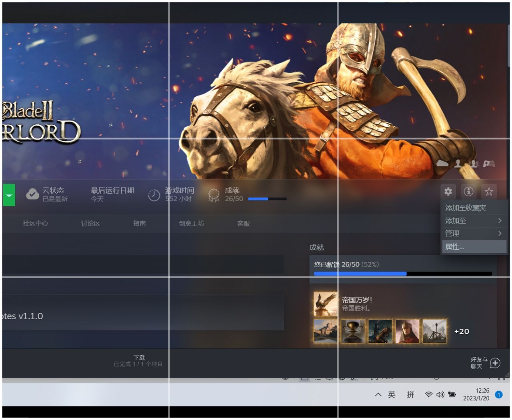Click the Steam Cloud icon on the banner
Image resolution: width=512 pixels, height=420 pixels.
pos(442,163)
